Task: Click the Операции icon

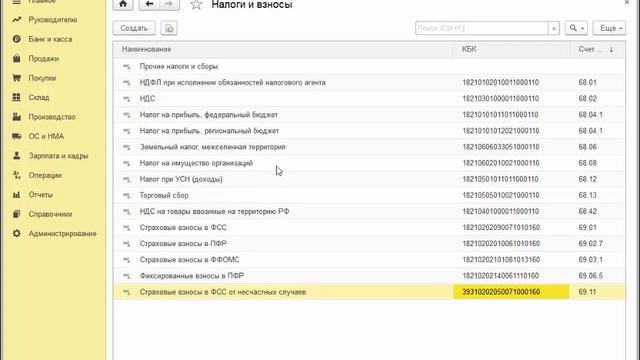Action: [x=16, y=176]
